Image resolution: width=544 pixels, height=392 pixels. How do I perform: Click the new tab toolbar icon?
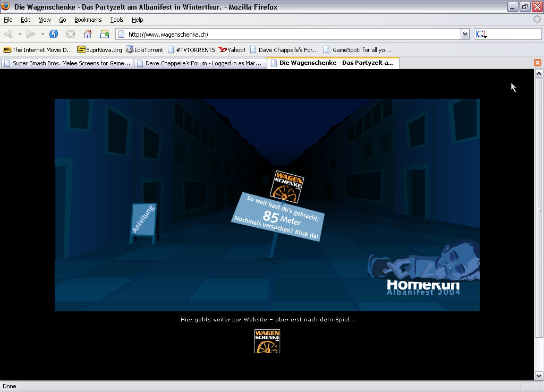105,34
